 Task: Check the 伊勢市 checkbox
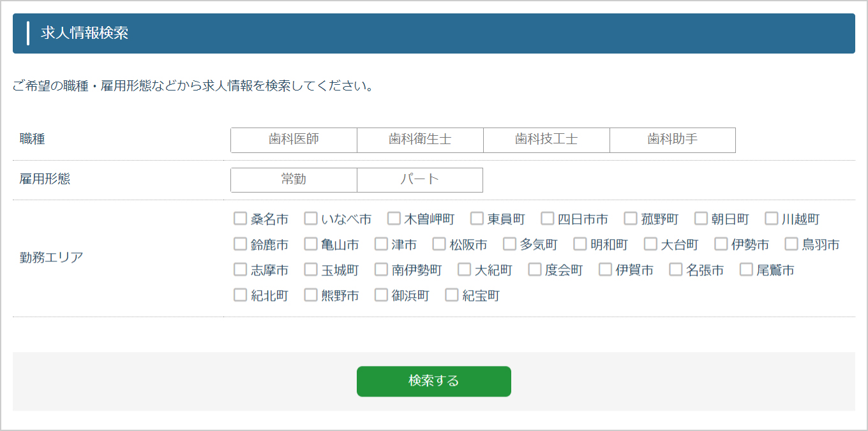click(x=721, y=244)
